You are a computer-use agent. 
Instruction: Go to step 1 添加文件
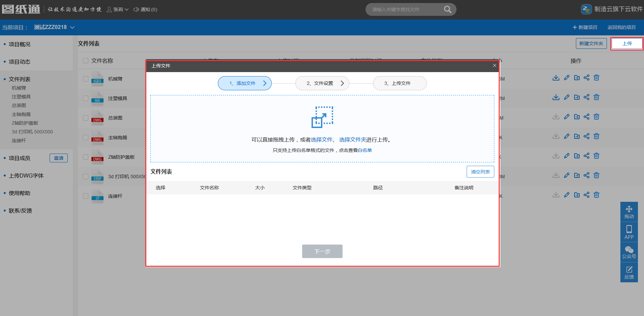(245, 83)
